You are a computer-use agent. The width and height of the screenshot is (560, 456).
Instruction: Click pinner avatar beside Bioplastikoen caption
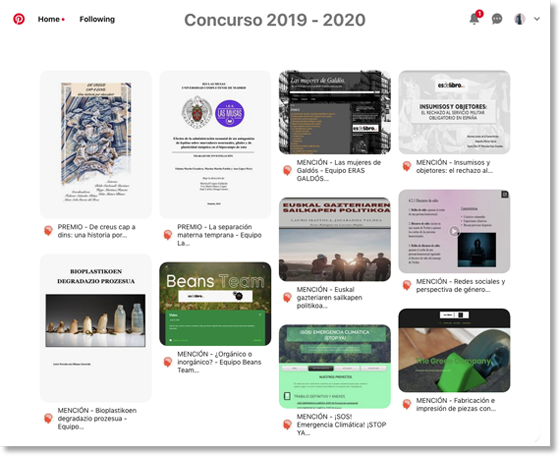(x=48, y=418)
